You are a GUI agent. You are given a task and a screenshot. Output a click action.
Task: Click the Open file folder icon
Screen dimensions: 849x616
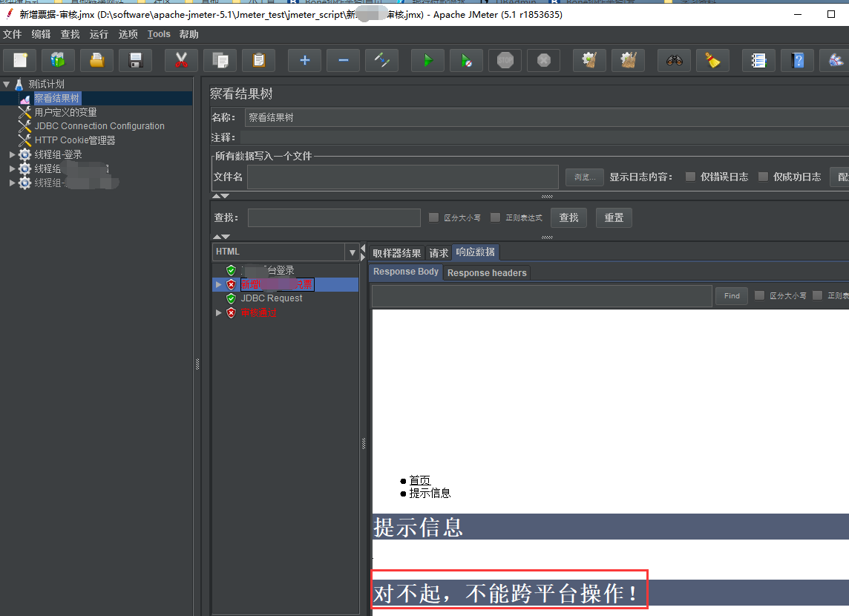(97, 60)
